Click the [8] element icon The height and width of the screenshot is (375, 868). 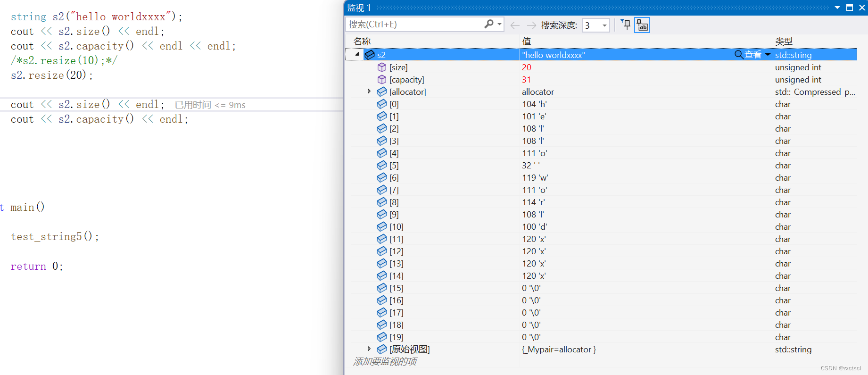pyautogui.click(x=382, y=202)
